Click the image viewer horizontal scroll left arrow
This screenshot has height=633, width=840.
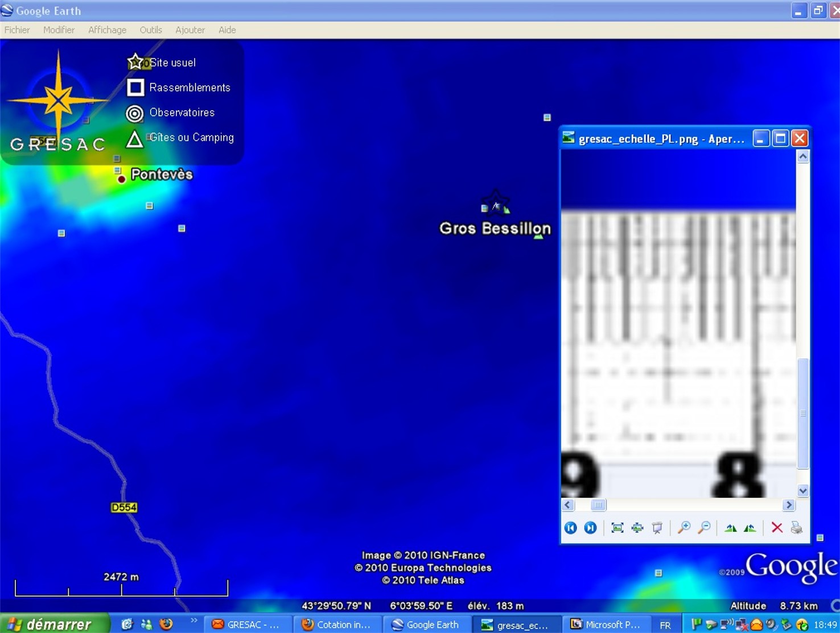567,505
